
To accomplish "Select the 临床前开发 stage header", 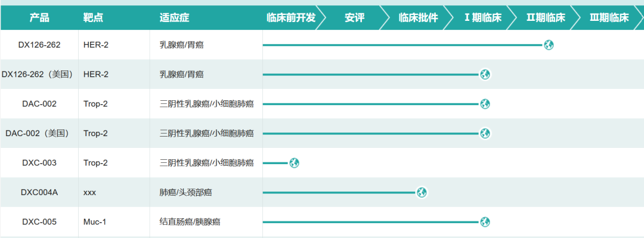I will pos(291,18).
